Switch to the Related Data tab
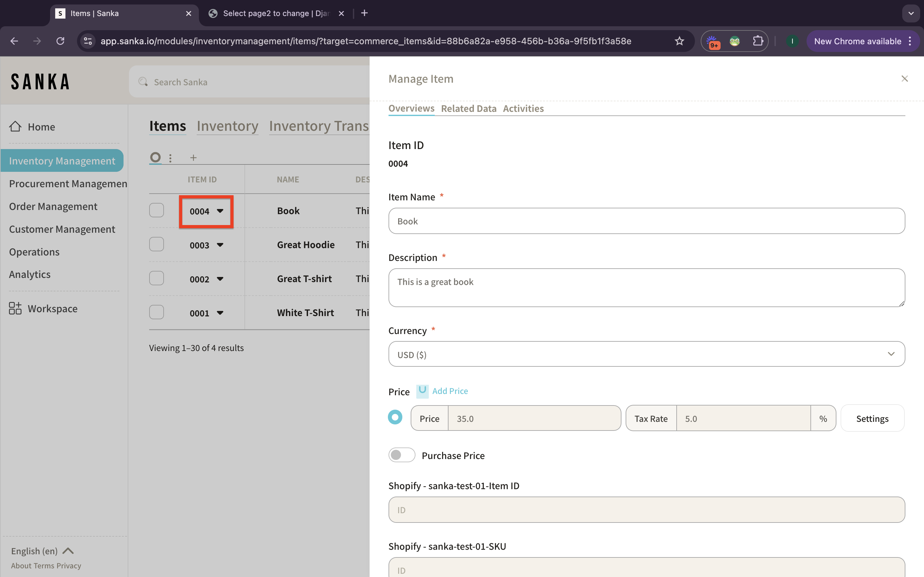The height and width of the screenshot is (577, 924). 468,109
